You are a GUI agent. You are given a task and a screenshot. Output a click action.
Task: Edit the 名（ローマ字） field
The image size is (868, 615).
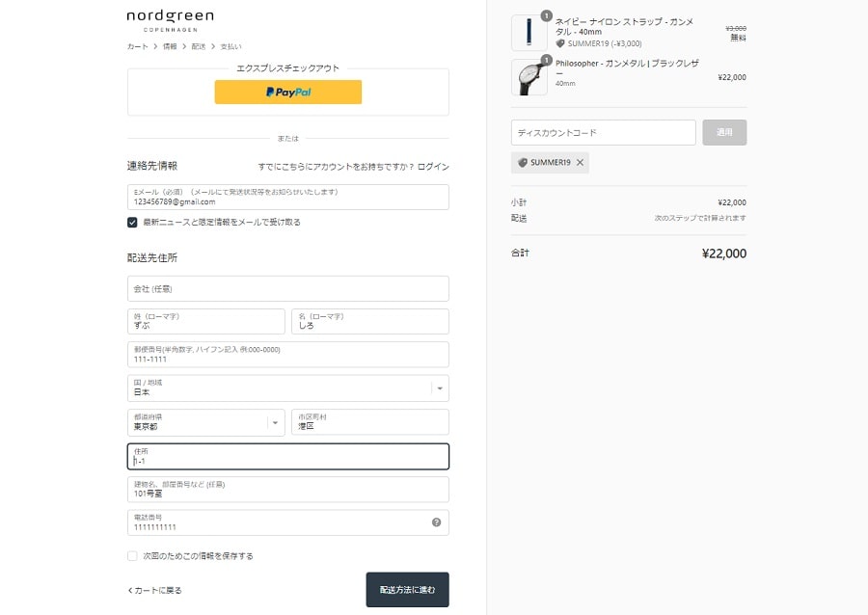pyautogui.click(x=369, y=321)
